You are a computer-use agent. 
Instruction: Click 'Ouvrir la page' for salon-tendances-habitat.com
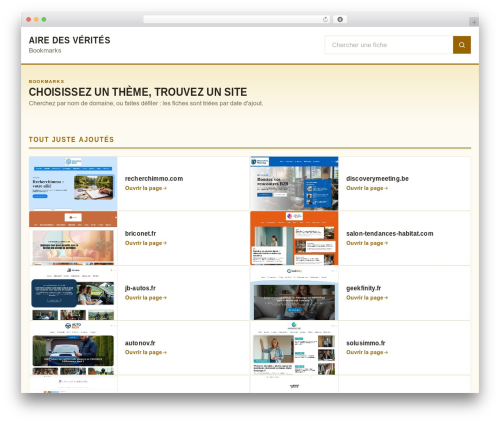(367, 243)
